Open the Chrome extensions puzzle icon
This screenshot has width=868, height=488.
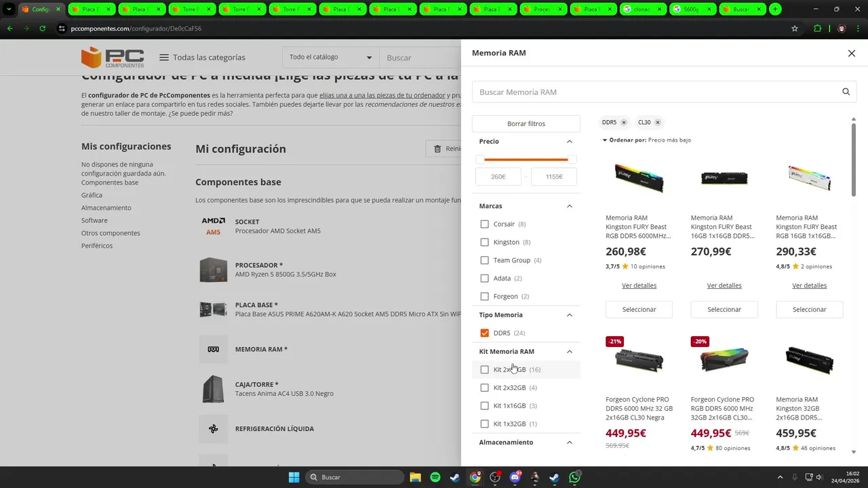pos(817,28)
